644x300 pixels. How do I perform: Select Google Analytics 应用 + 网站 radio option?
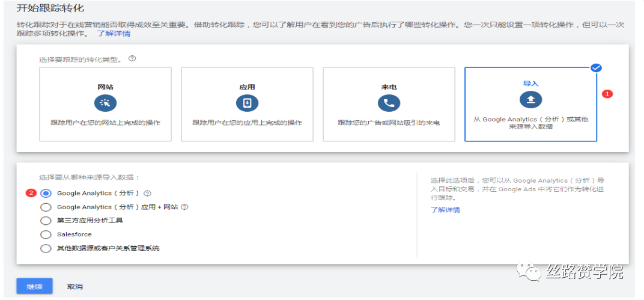click(46, 207)
